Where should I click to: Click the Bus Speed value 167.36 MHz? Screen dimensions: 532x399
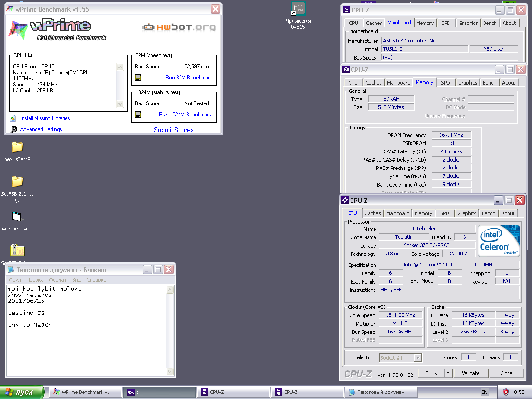[400, 332]
